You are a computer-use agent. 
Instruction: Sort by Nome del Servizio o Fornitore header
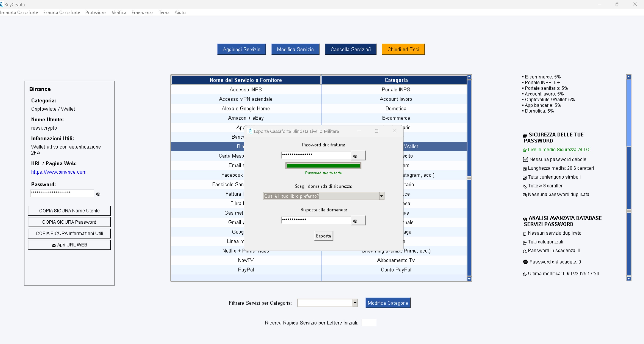point(246,80)
